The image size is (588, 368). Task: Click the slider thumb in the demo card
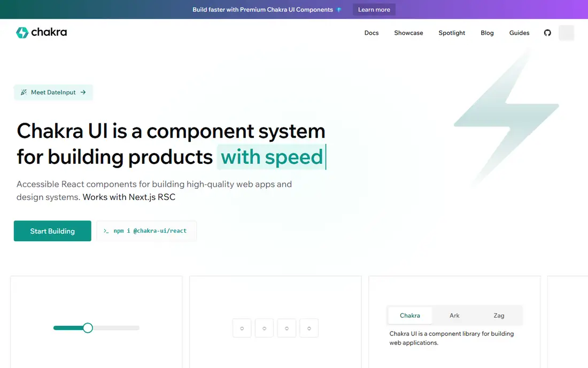tap(88, 328)
